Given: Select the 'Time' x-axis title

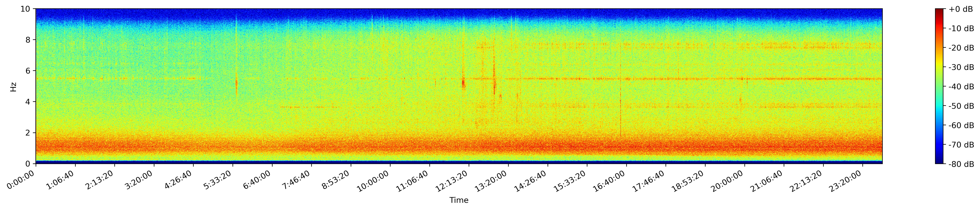Looking at the screenshot, I should [x=459, y=200].
